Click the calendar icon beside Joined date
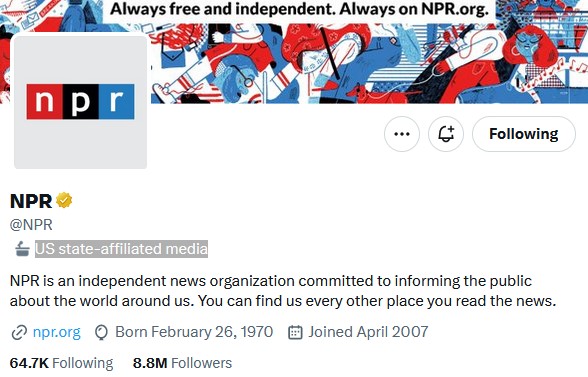Screen dimensions: 588x377 point(295,332)
